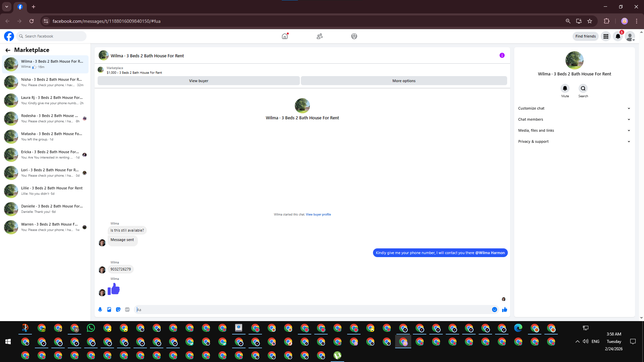Open the notifications bell with badge
This screenshot has height=362, width=644.
coord(618,36)
